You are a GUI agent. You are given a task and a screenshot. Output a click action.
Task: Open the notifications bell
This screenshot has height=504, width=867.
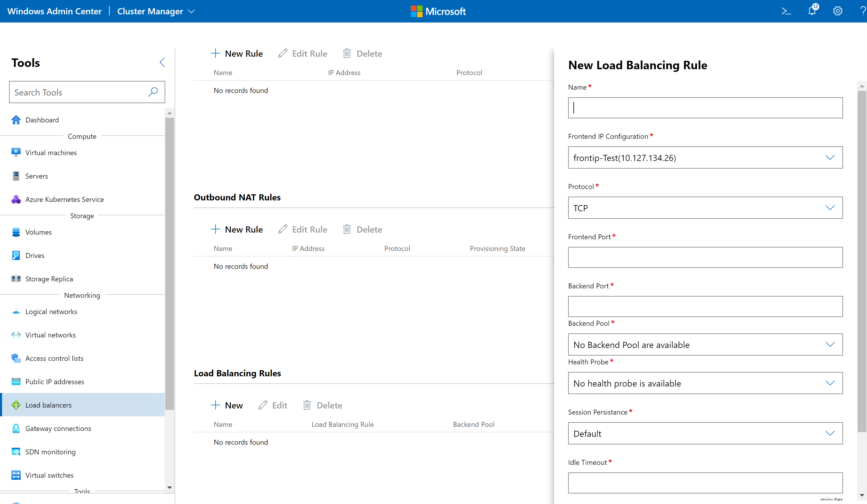click(x=812, y=11)
